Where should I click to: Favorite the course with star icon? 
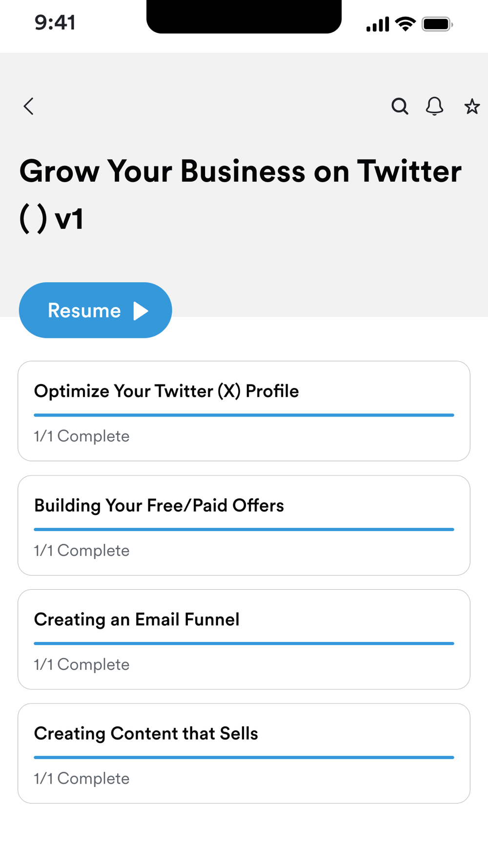[x=471, y=106]
